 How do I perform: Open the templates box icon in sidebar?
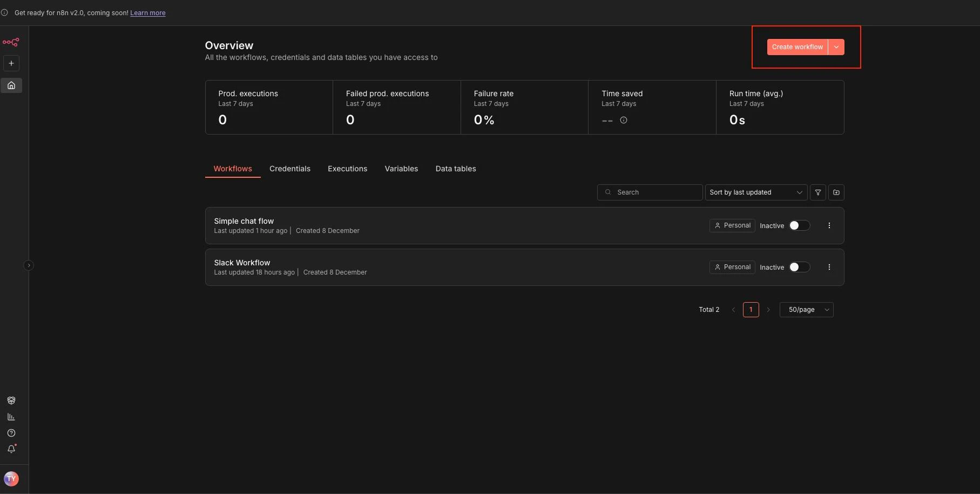tap(11, 400)
